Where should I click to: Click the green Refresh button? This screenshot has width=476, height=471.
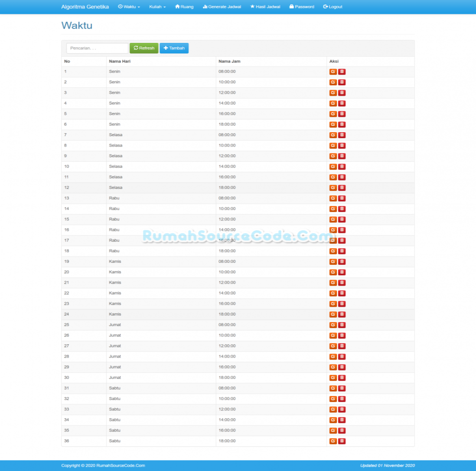point(144,48)
